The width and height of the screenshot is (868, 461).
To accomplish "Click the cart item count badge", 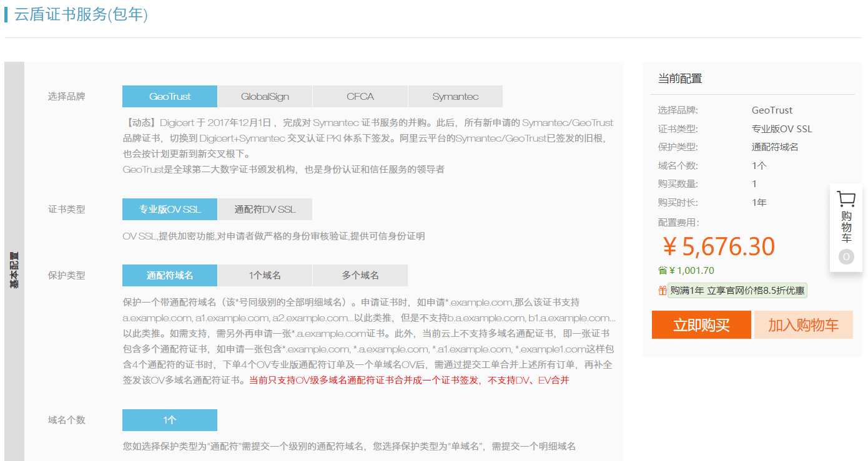I will pos(846,256).
